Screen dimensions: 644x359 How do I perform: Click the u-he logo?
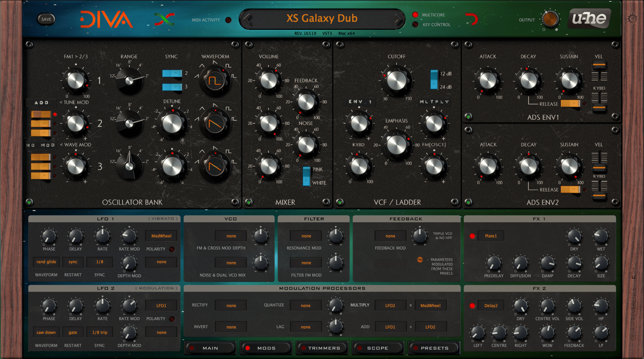(x=589, y=18)
